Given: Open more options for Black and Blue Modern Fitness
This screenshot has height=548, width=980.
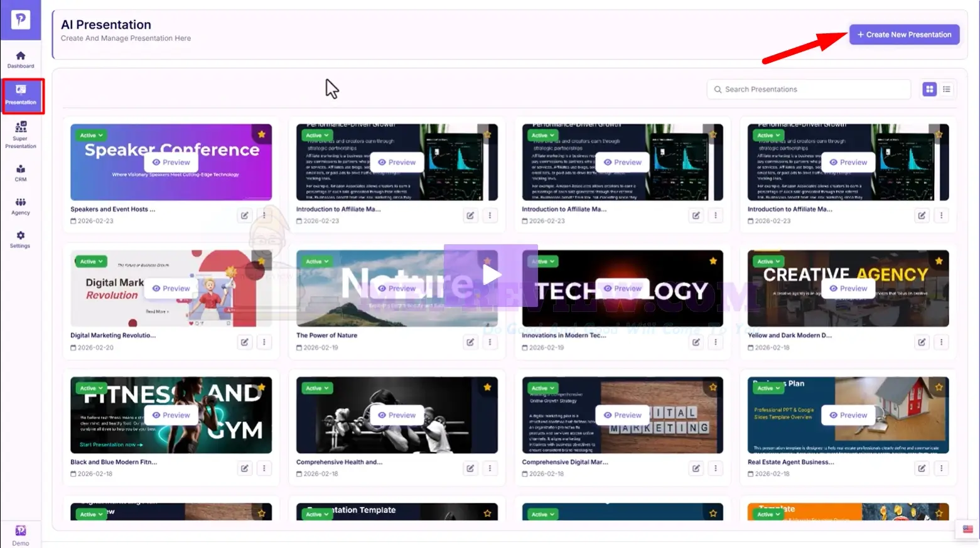Looking at the screenshot, I should click(x=264, y=468).
